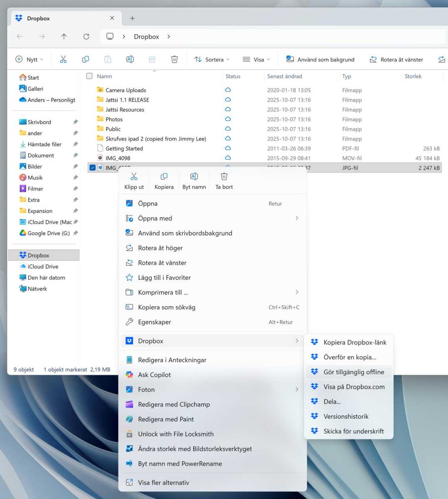Screen dimensions: 448x499
Task: Click the Paste icon in the toolbar
Action: pos(108,59)
